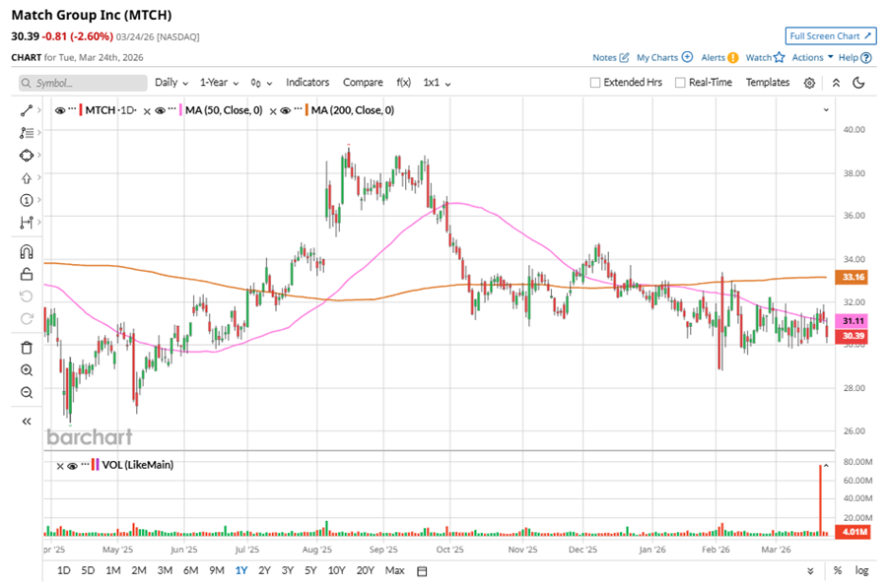This screenshot has width=889, height=588.
Task: Toggle magnet snap mode
Action: point(27,251)
